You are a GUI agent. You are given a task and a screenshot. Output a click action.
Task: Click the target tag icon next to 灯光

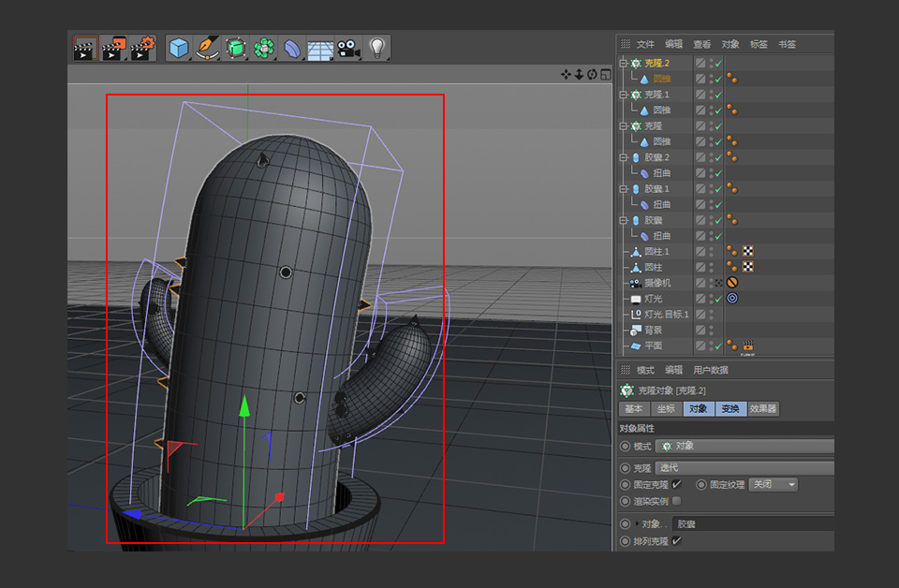point(731,298)
